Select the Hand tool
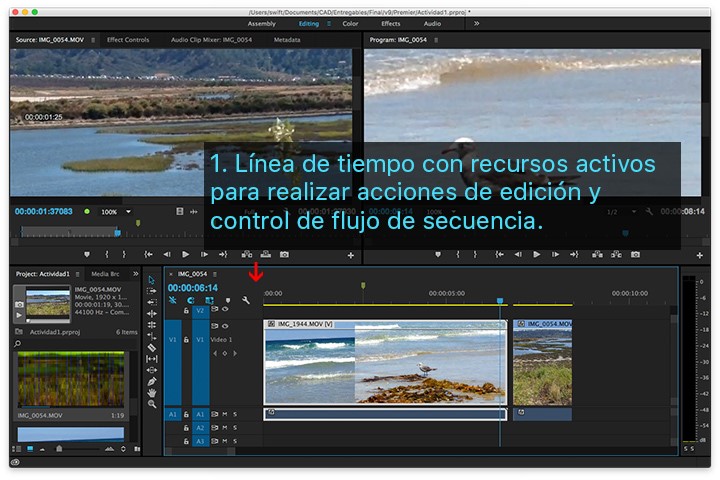 tap(152, 393)
